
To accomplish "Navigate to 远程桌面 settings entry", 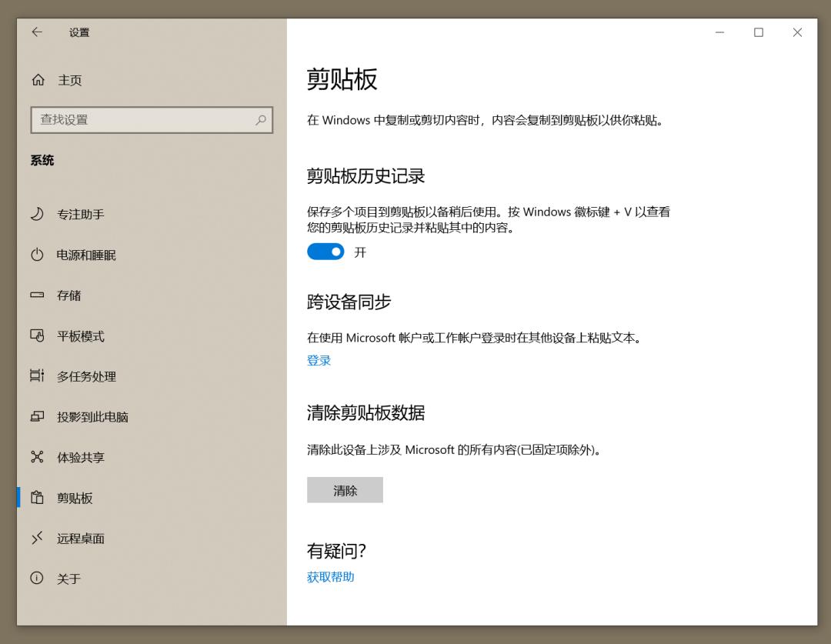I will pos(79,538).
